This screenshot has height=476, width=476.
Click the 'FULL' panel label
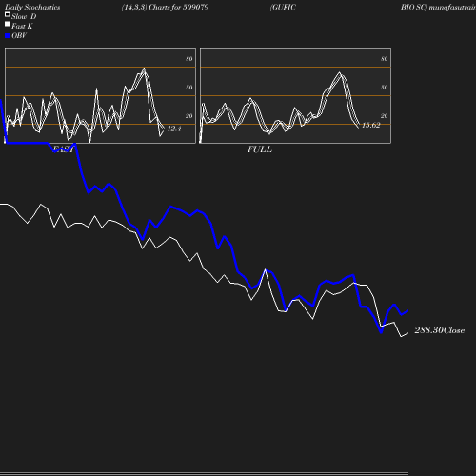point(260,149)
